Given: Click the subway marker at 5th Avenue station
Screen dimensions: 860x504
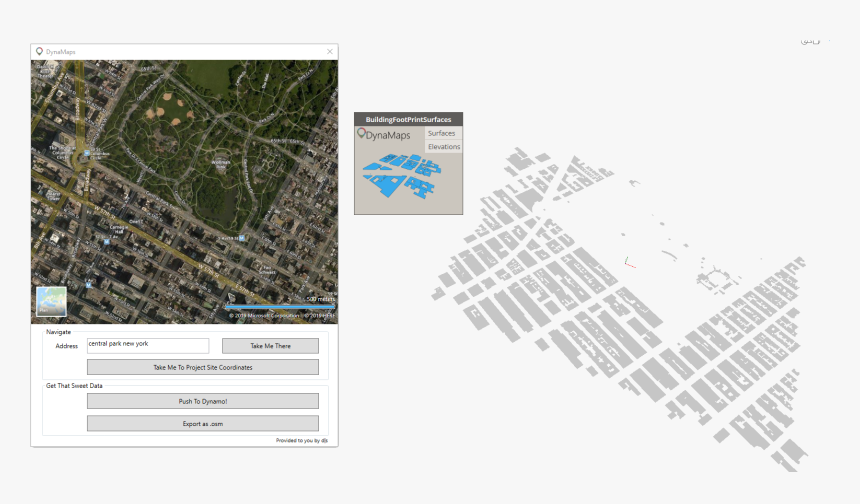Looking at the screenshot, I should pyautogui.click(x=242, y=238).
